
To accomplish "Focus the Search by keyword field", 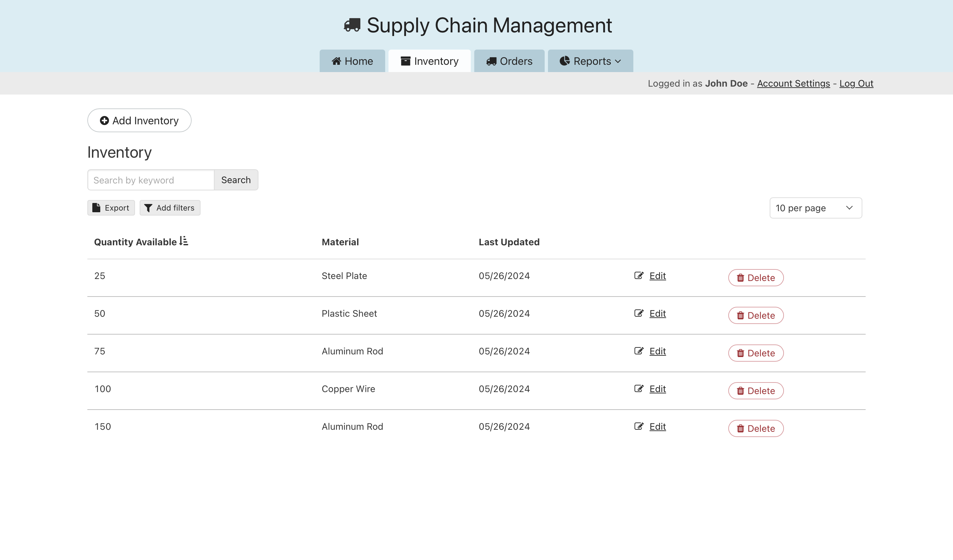I will click(x=151, y=180).
